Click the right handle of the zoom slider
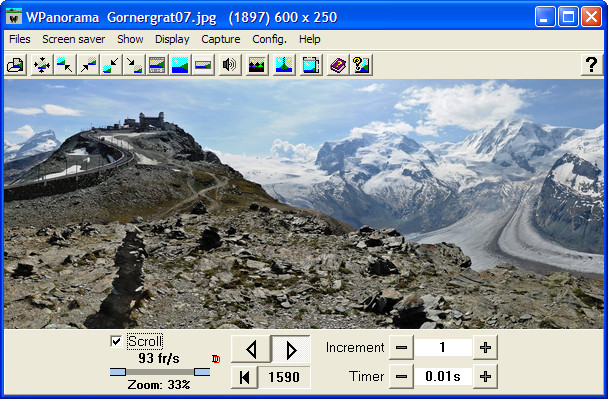The image size is (608, 399). tap(202, 372)
